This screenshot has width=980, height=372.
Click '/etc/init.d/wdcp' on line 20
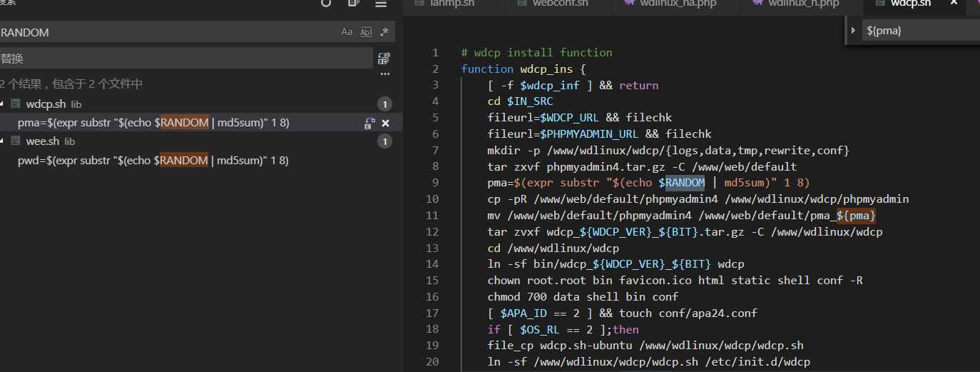pyautogui.click(x=757, y=363)
